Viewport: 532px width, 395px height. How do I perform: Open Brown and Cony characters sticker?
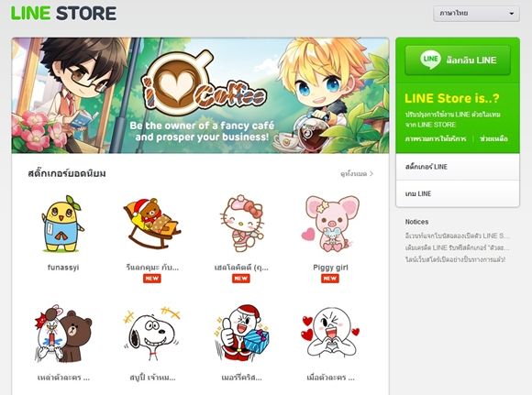click(63, 334)
